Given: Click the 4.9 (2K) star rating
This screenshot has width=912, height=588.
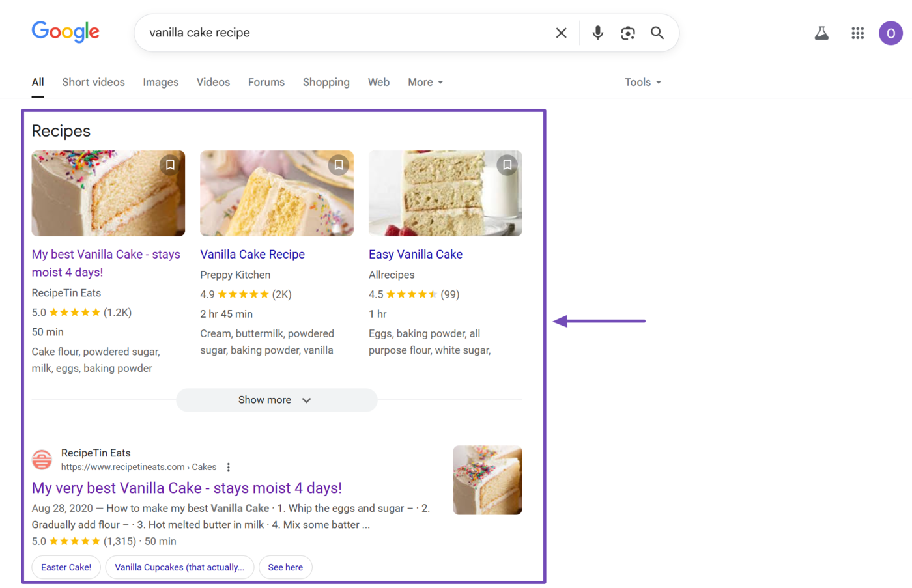Looking at the screenshot, I should coord(246,294).
